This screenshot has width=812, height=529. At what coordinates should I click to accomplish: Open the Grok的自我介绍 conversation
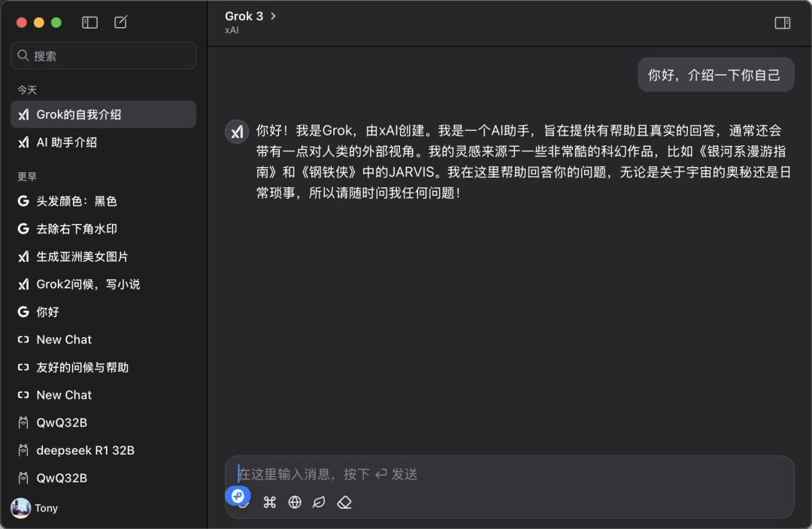coord(103,114)
